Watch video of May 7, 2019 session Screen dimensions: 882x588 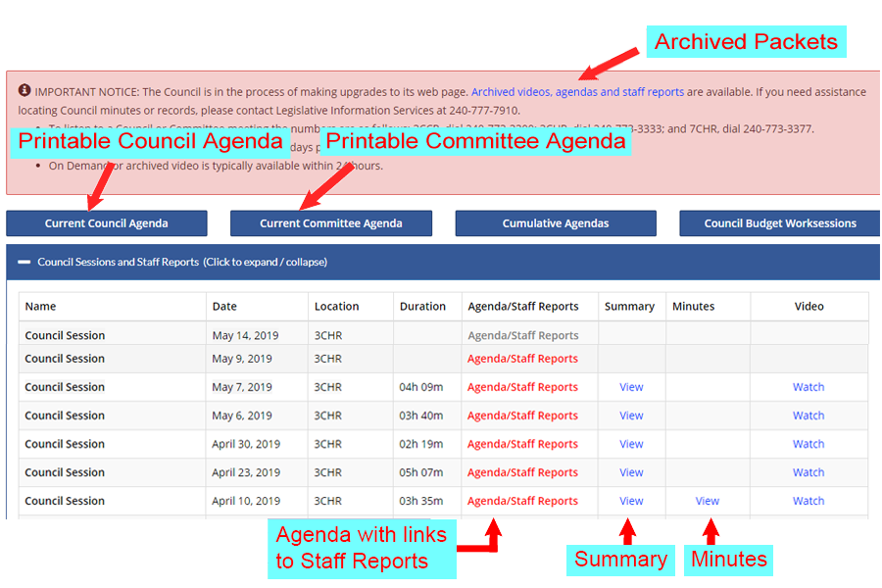pos(808,387)
